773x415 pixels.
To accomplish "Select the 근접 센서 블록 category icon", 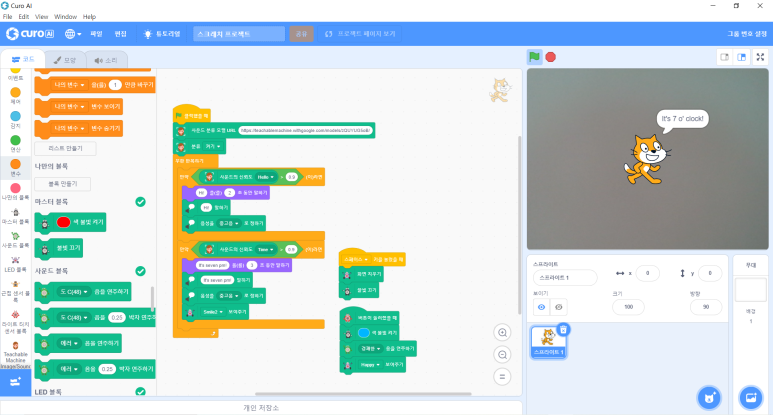I will (16, 290).
